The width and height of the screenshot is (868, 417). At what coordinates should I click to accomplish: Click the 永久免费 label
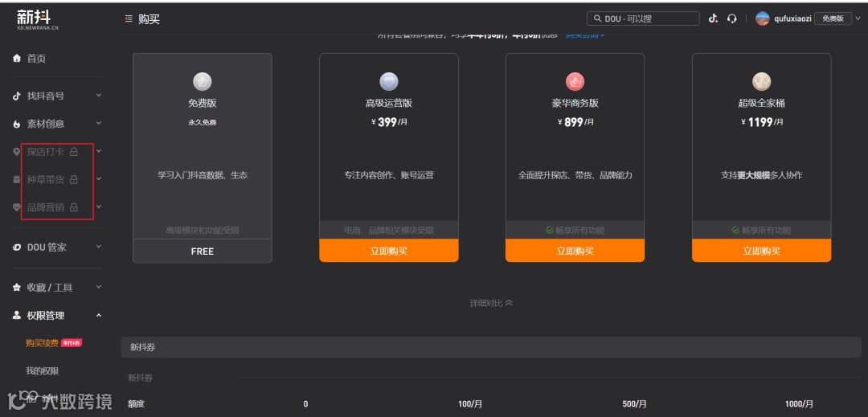pos(202,122)
